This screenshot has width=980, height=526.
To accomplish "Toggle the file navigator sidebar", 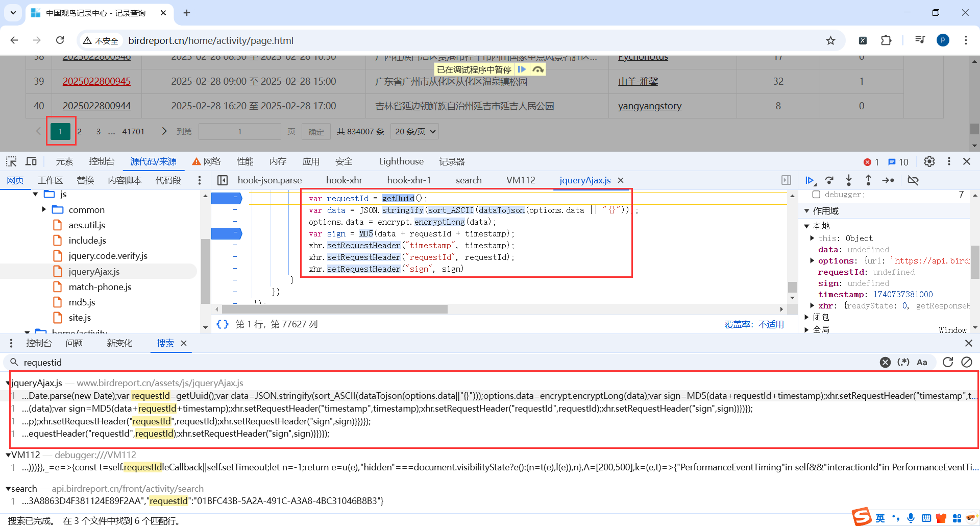I will click(x=223, y=180).
